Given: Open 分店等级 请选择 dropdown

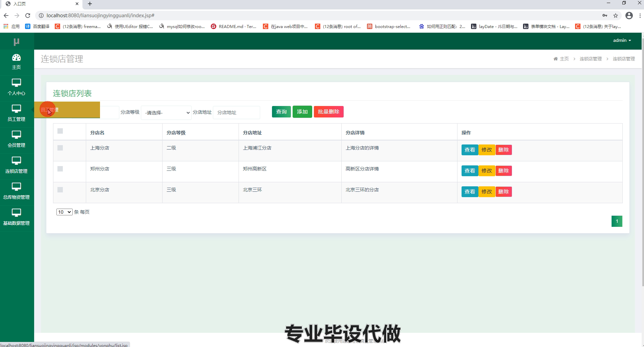Looking at the screenshot, I should tap(166, 113).
